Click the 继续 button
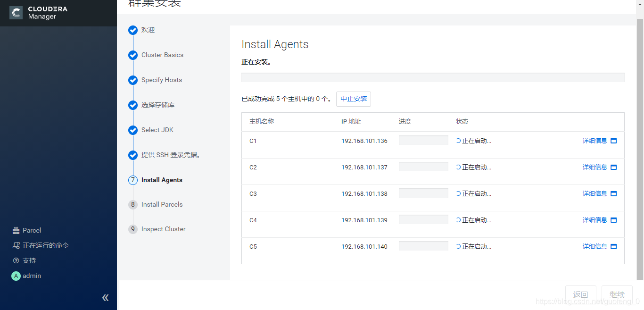The image size is (644, 310). pos(617,294)
